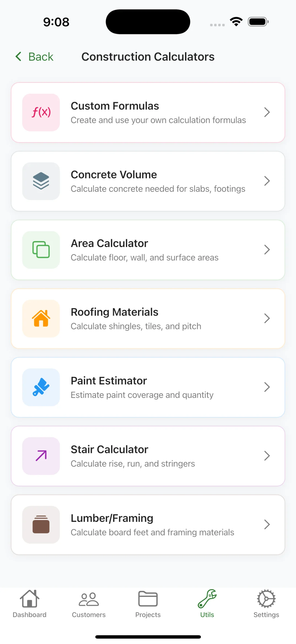The image size is (296, 644).
Task: Select the Paint Estimator description text
Action: [x=142, y=395]
